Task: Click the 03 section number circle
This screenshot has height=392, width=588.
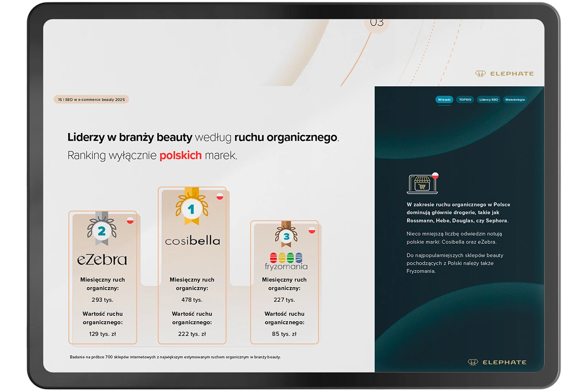Action: tap(377, 23)
